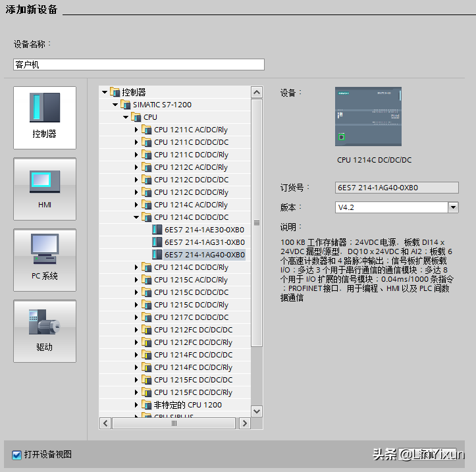Viewport: 476px width, 472px height.
Task: Click the 控制器 root folder icon
Action: (115, 92)
